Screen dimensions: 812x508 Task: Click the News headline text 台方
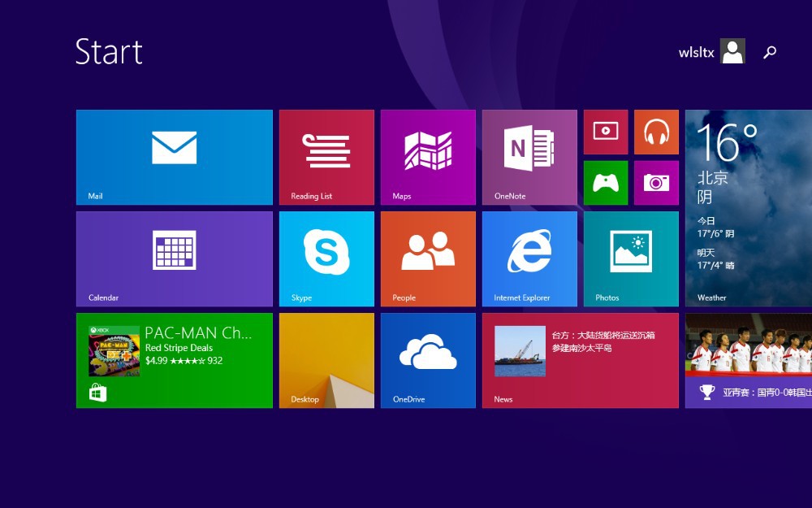coord(603,341)
